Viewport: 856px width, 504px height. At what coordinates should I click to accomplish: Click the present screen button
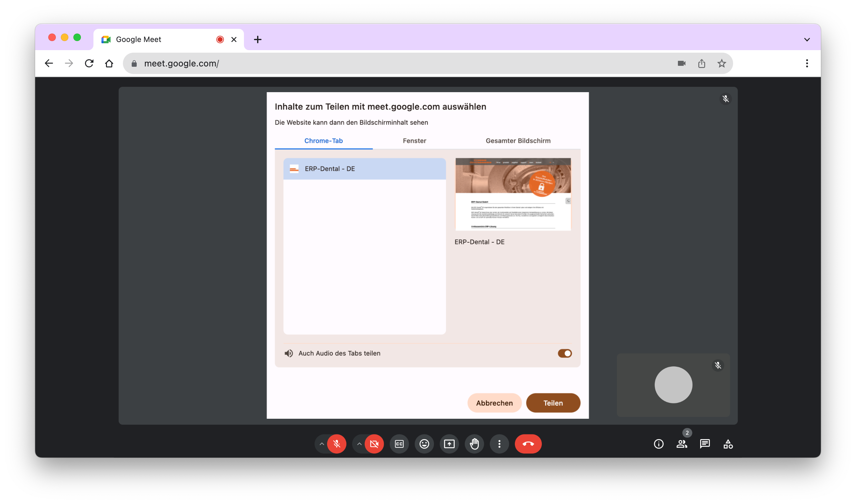(x=449, y=444)
